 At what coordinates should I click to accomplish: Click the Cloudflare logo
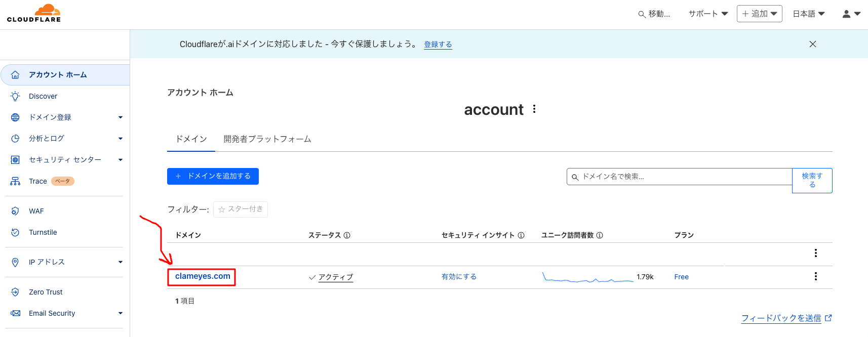pyautogui.click(x=34, y=13)
